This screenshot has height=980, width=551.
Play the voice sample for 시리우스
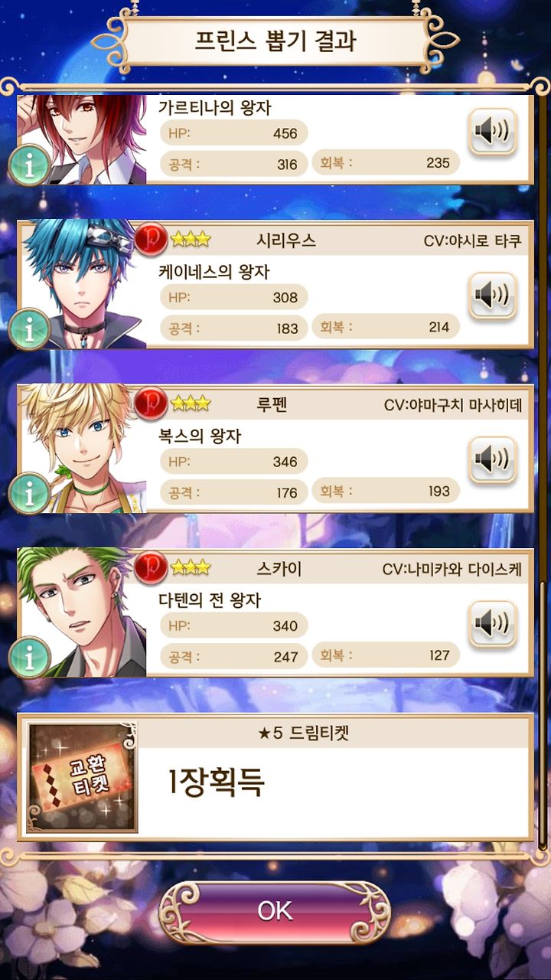pos(492,296)
